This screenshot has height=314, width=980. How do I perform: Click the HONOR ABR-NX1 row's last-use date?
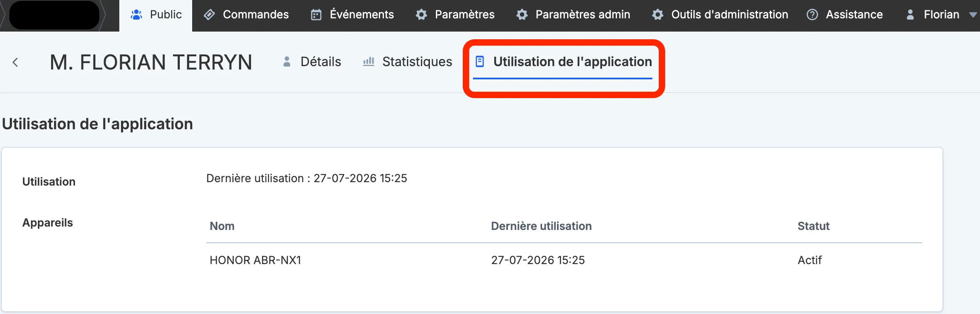(538, 260)
